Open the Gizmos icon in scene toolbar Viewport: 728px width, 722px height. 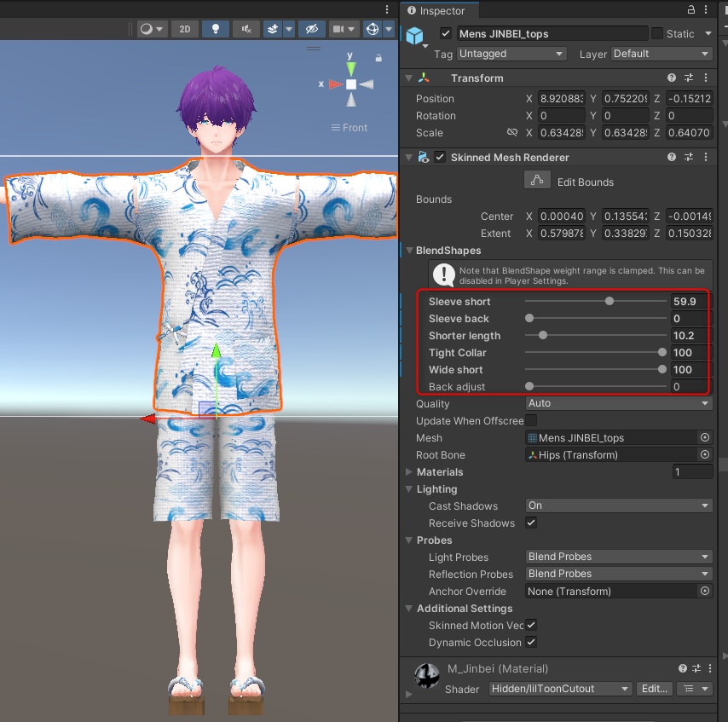click(x=373, y=29)
